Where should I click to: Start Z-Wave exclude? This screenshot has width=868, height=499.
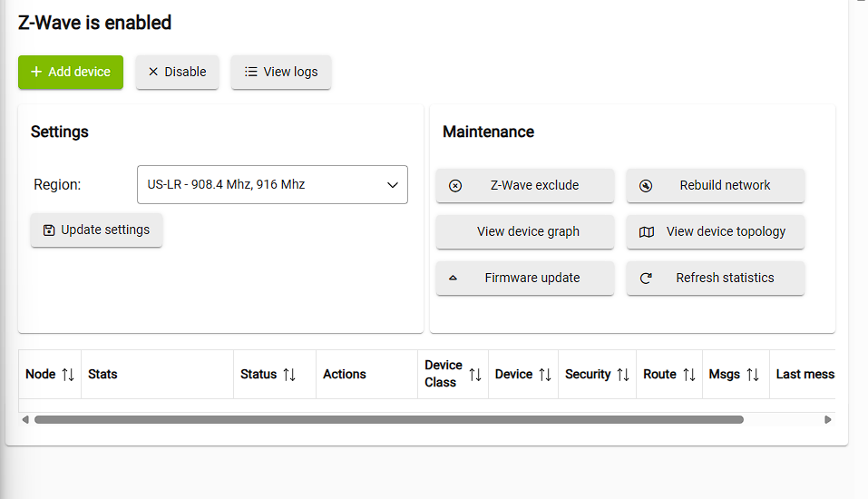pos(524,185)
